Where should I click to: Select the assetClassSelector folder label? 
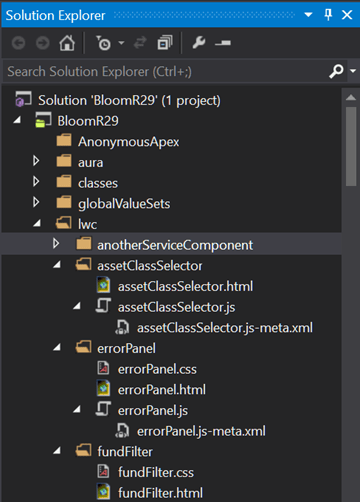pos(150,266)
